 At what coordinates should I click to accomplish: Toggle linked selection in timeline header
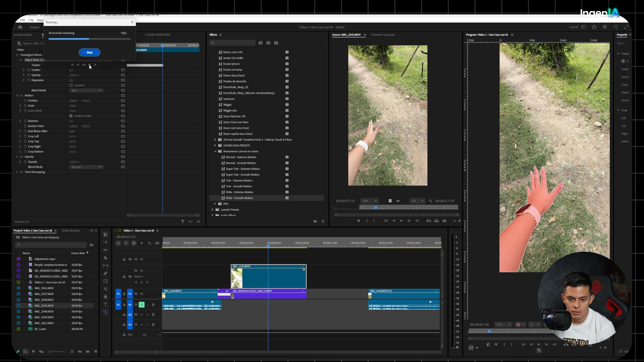pos(134,243)
